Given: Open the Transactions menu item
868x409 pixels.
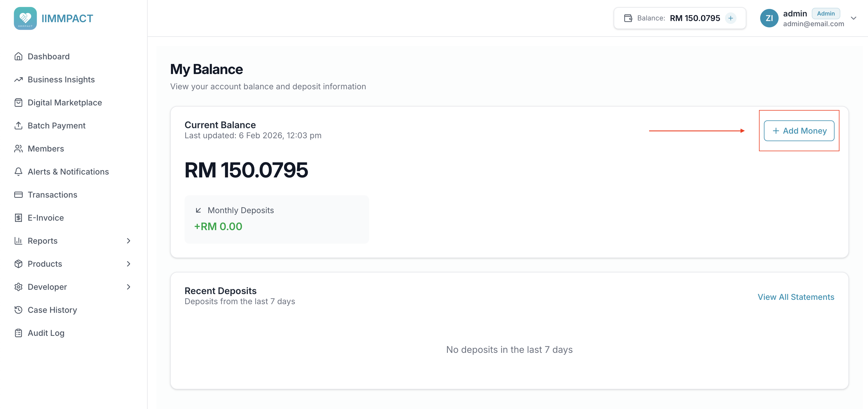Looking at the screenshot, I should click(52, 195).
